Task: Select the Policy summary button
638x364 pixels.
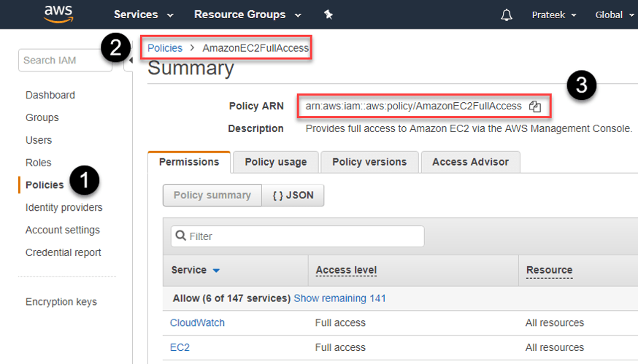Action: point(212,195)
